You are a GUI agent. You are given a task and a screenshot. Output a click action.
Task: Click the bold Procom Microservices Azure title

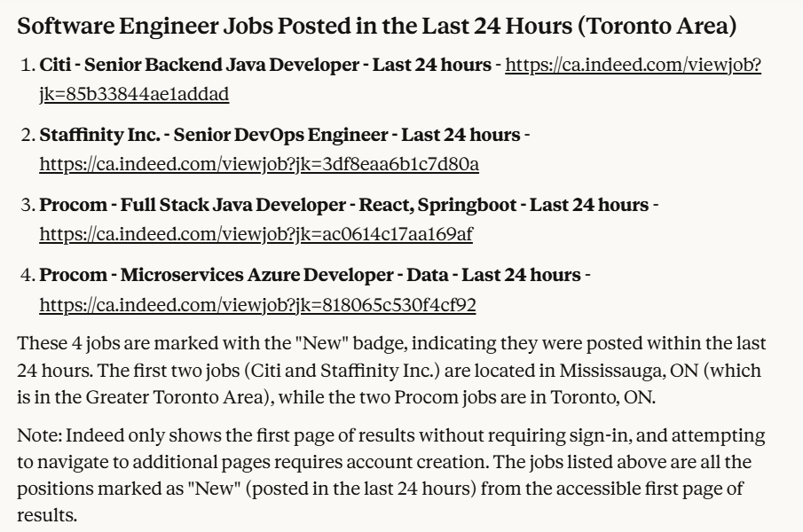[310, 276]
